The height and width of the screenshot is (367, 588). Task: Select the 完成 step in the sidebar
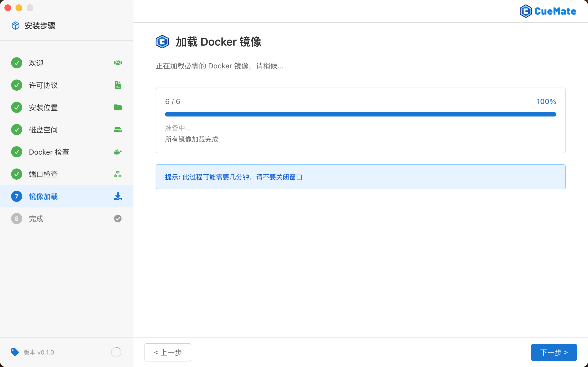coord(36,219)
